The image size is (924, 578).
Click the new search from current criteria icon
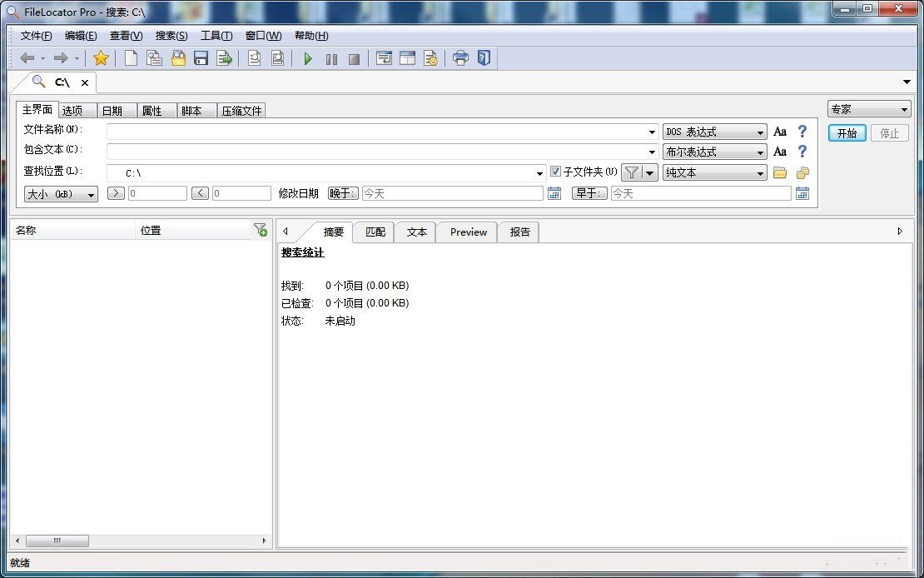[154, 57]
